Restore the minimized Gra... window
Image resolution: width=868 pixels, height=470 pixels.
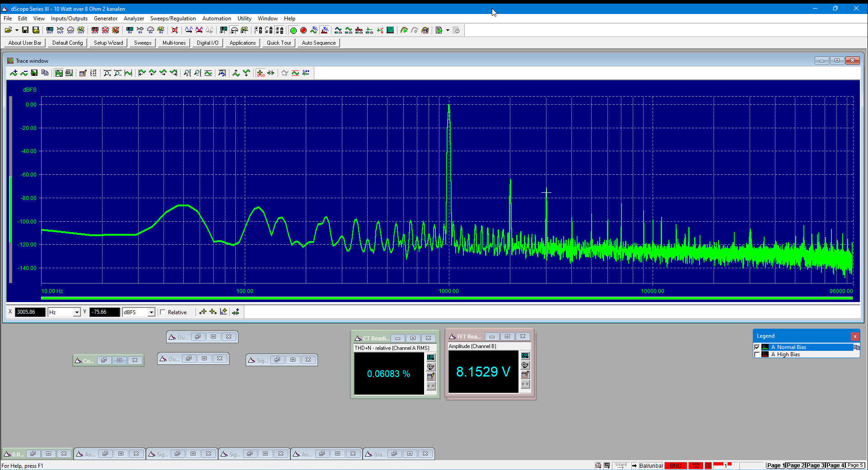click(x=394, y=454)
